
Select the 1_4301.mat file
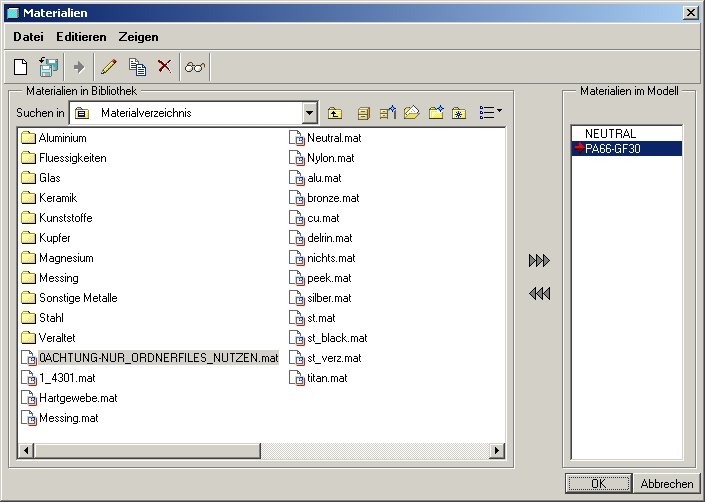[x=58, y=378]
